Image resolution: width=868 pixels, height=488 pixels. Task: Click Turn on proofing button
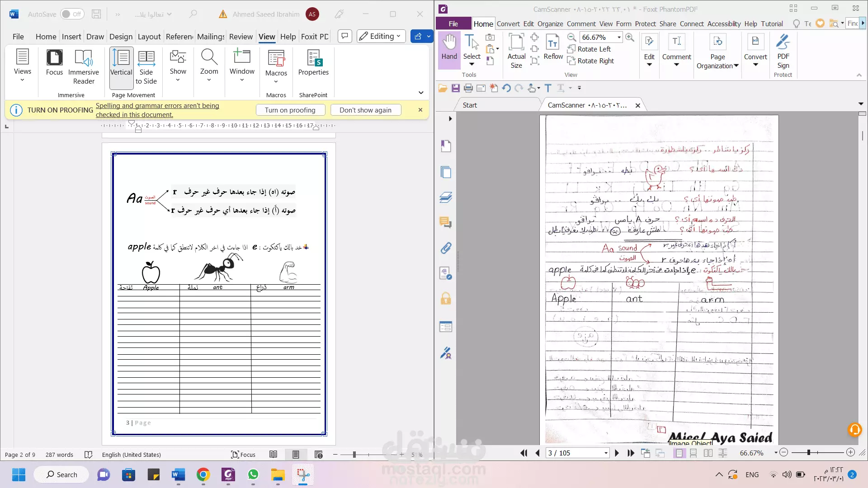pos(290,110)
